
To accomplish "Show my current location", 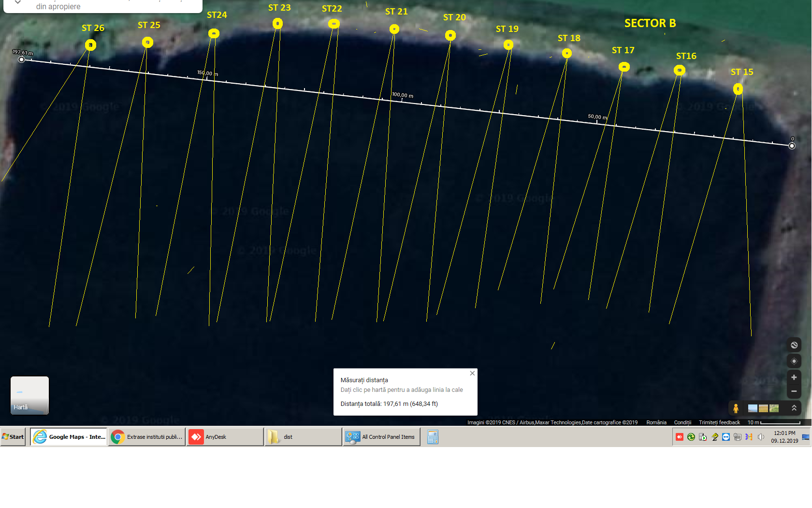I will point(794,361).
